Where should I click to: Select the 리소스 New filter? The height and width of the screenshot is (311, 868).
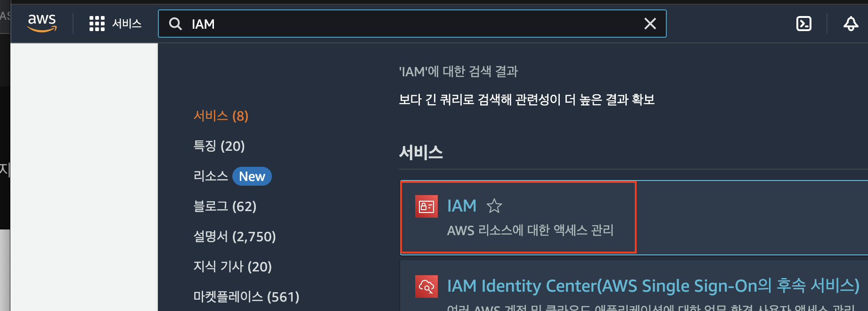[232, 176]
